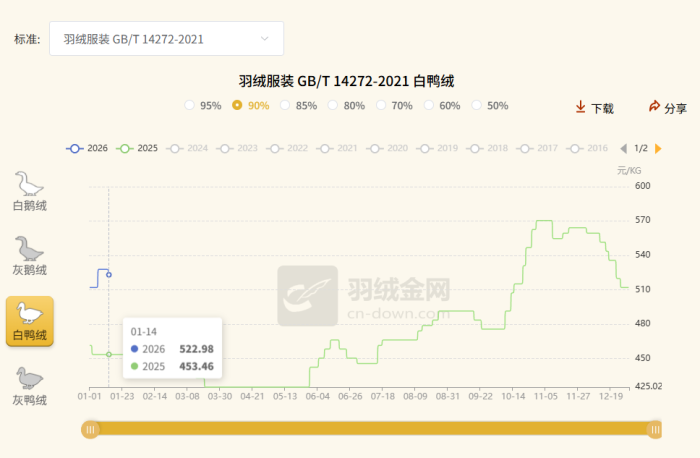Click the right handle of range slider
Viewport: 700px width, 458px height.
coord(655,429)
